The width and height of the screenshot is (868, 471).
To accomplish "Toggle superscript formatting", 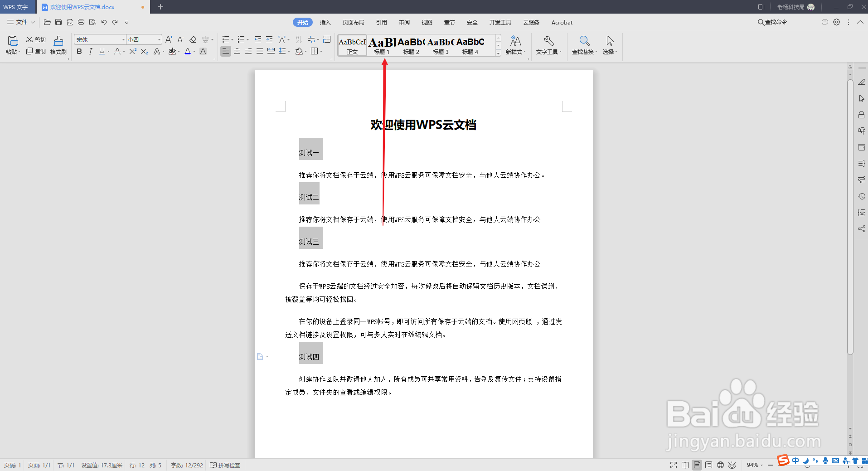I will (133, 51).
